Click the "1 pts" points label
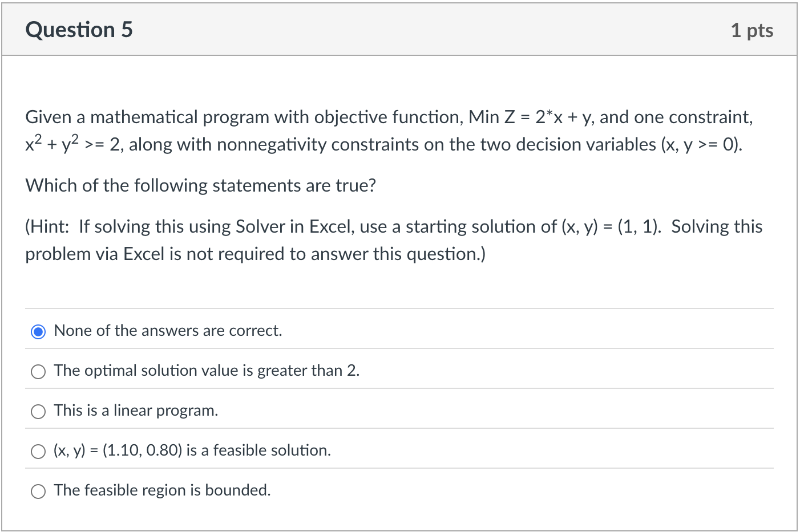Image resolution: width=800 pixels, height=532 pixels. coord(751,30)
